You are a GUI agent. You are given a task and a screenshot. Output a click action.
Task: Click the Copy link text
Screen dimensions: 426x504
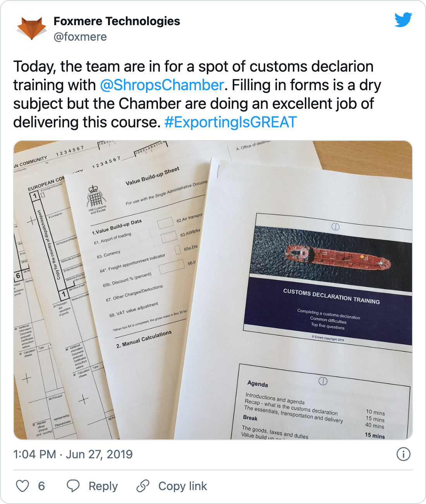[x=182, y=486]
